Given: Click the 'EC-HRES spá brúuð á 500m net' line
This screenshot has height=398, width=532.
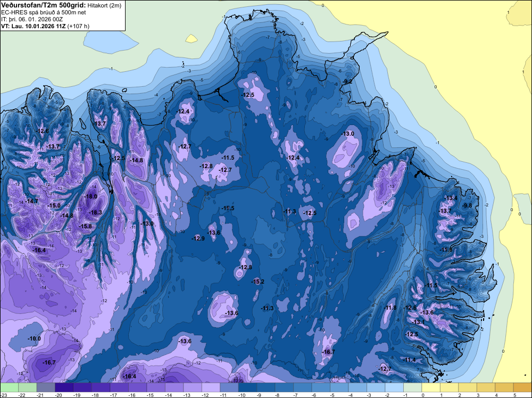Looking at the screenshot, I should tap(44, 13).
